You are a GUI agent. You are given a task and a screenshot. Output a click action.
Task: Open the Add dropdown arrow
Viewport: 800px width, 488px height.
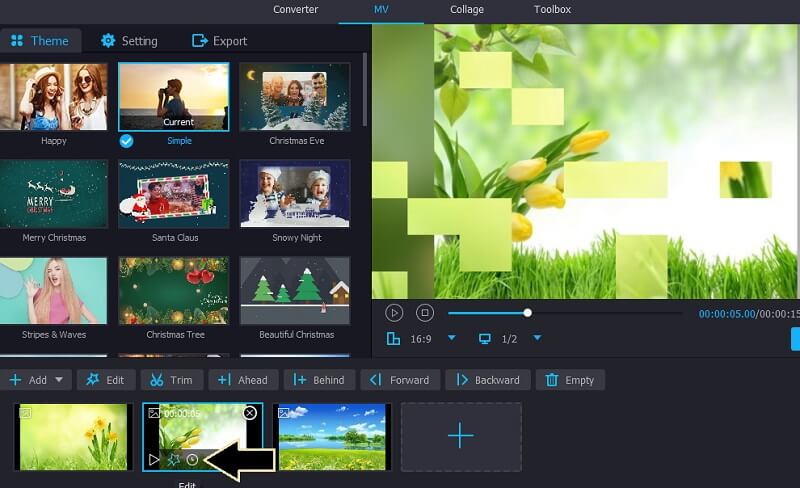60,380
